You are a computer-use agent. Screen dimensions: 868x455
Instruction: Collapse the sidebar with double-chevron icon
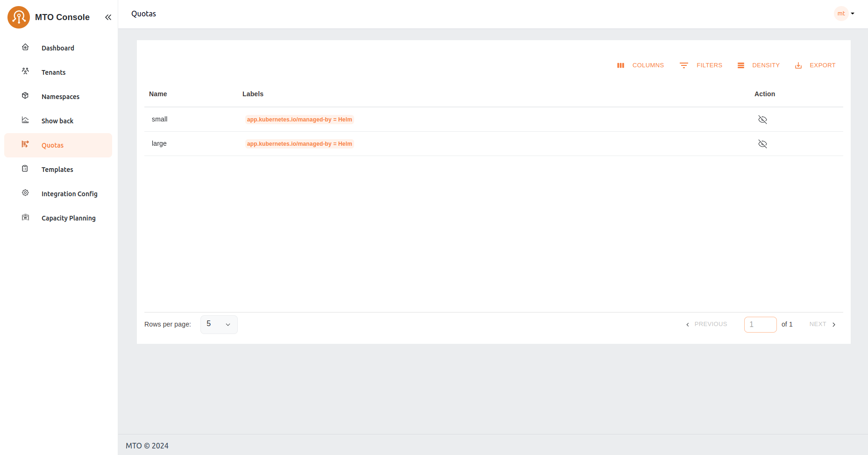[108, 17]
